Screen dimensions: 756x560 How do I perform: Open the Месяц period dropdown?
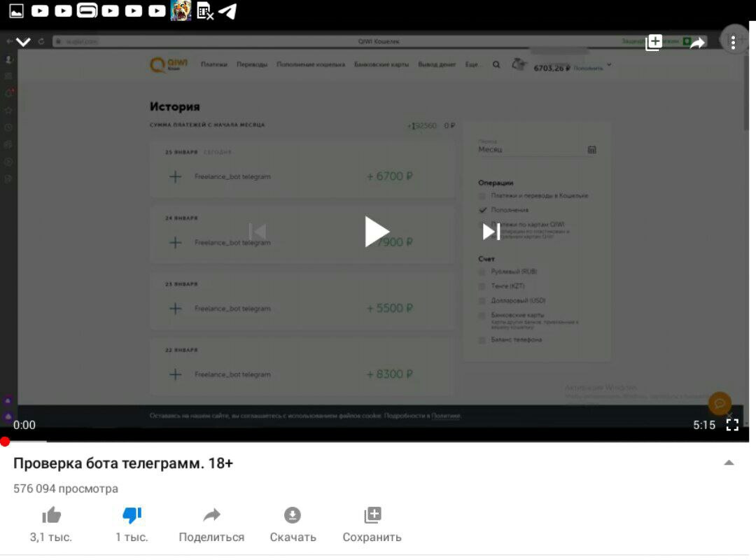[537, 150]
